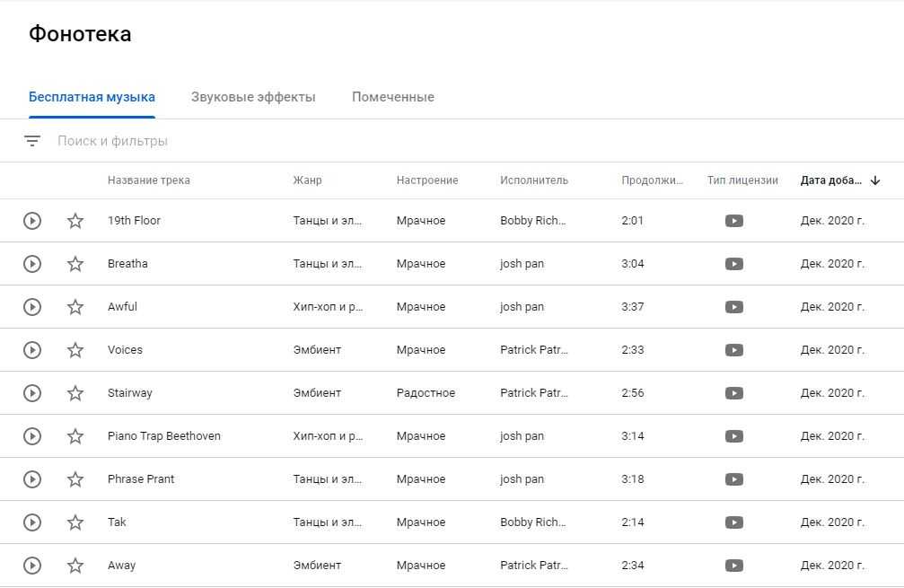Open the filter icon beside search
This screenshot has width=904, height=588.
tap(32, 141)
